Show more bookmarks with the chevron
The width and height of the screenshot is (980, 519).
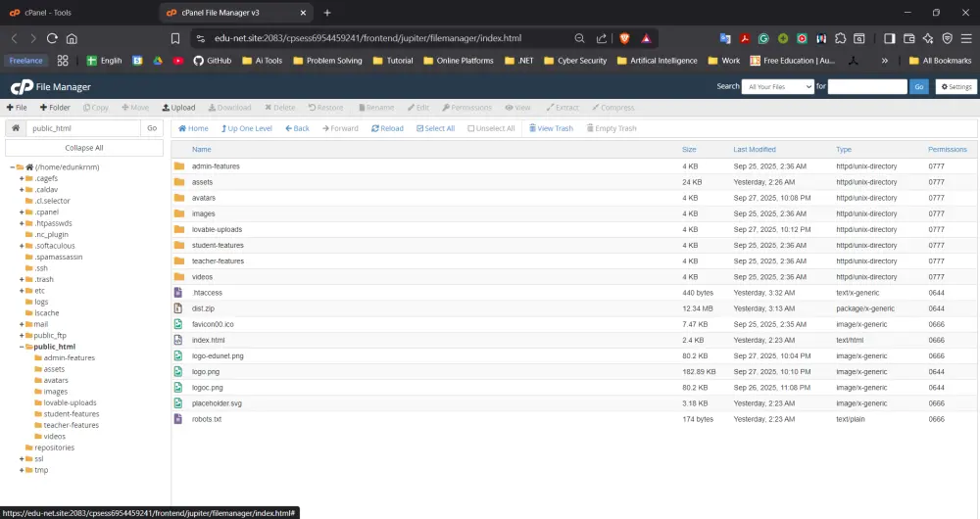(x=884, y=61)
